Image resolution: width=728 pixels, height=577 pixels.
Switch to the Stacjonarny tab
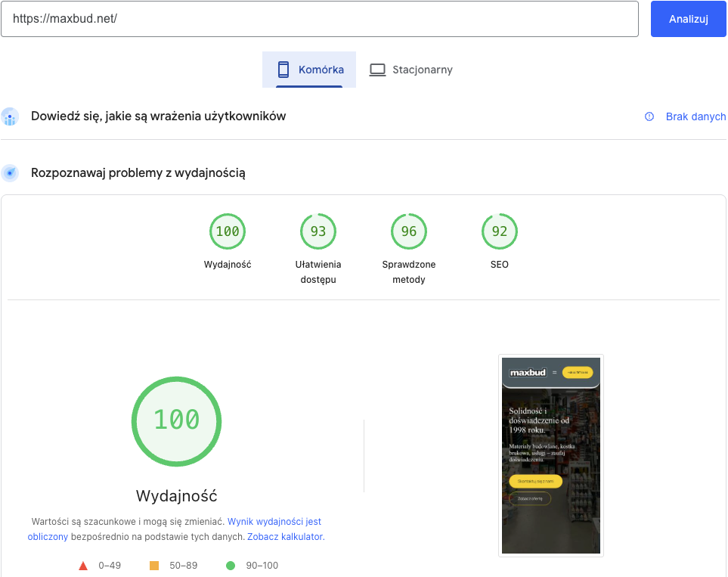(x=410, y=69)
